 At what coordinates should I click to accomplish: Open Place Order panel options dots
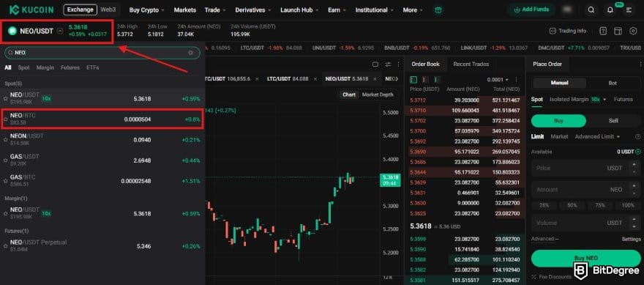(640, 64)
